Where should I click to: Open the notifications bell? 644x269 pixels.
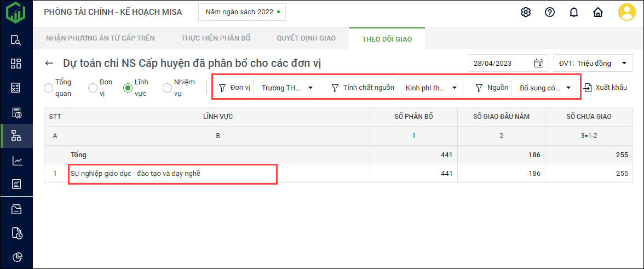click(574, 12)
